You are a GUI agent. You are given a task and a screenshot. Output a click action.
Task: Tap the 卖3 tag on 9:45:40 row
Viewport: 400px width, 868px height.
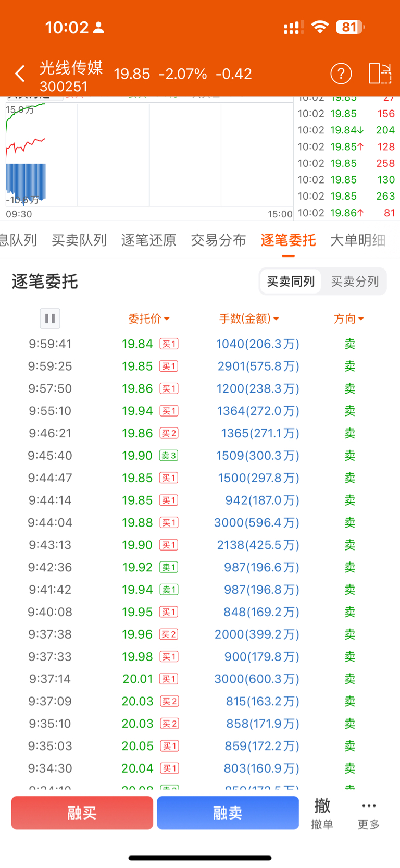[x=169, y=456]
